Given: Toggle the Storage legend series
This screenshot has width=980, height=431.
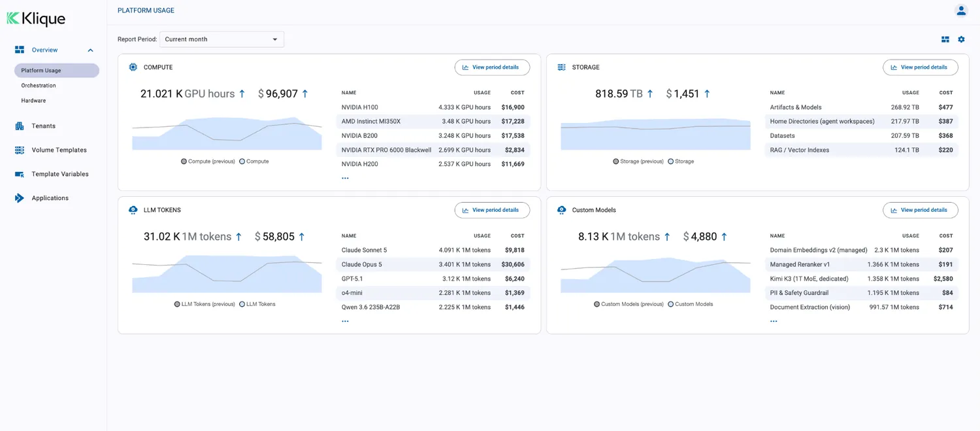Looking at the screenshot, I should (x=681, y=161).
